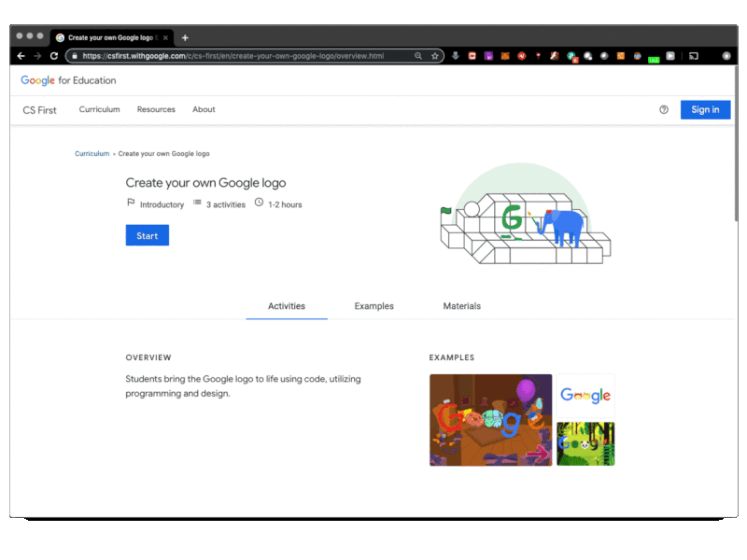Click the 'Introductory' level label
This screenshot has width=747, height=560.
(x=162, y=204)
